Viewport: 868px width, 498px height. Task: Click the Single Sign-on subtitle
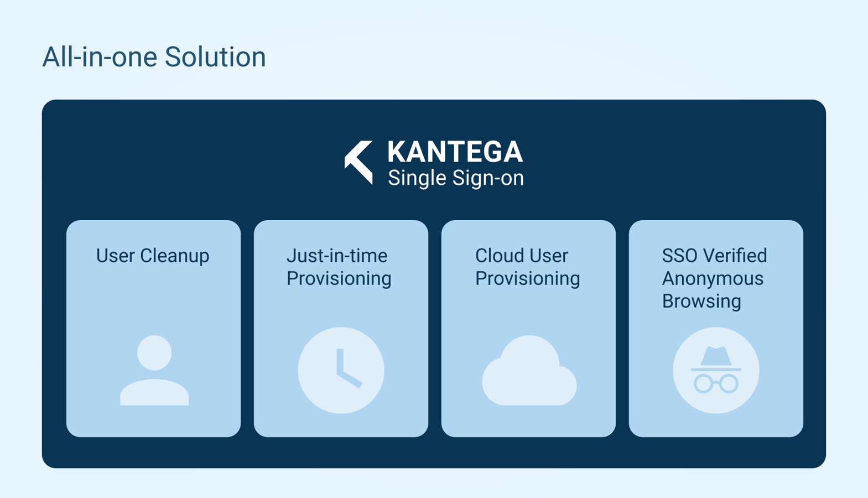456,178
